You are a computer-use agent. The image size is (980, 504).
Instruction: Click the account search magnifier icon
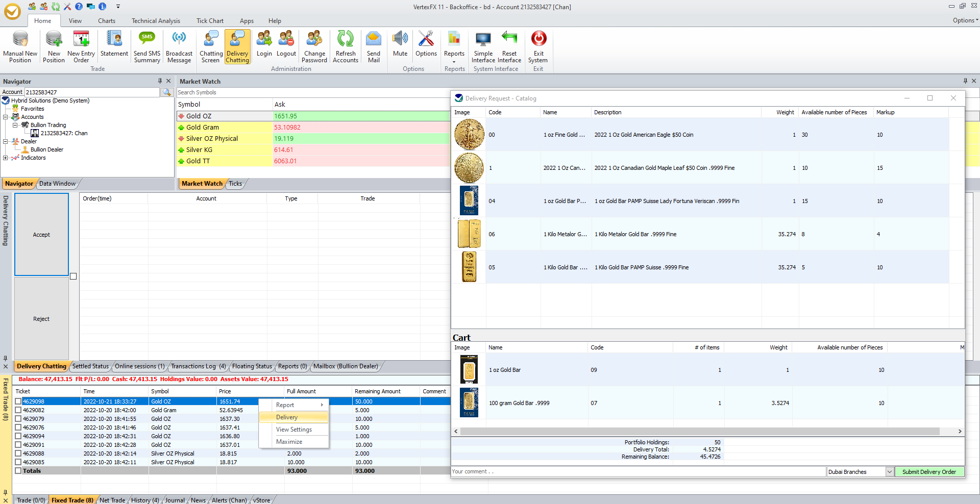166,92
